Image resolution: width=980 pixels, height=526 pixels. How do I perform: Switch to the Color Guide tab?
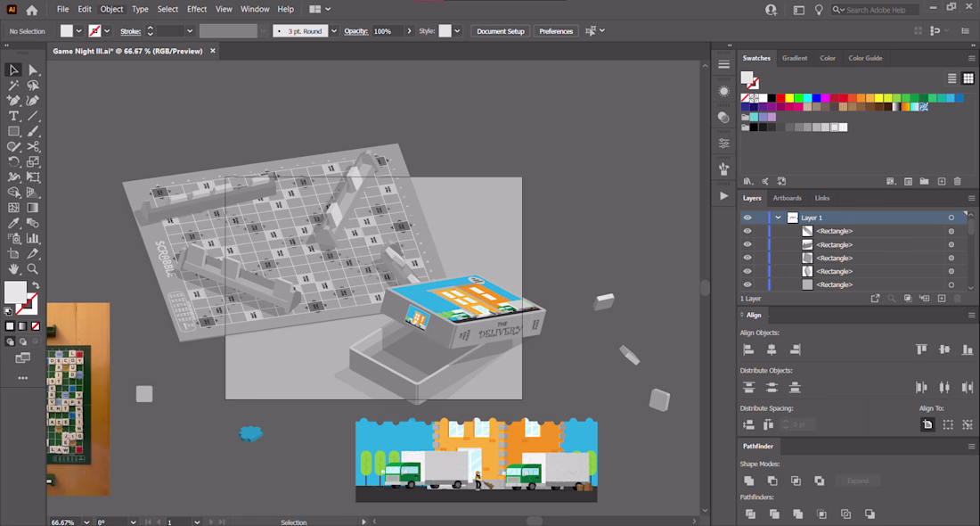click(x=865, y=58)
